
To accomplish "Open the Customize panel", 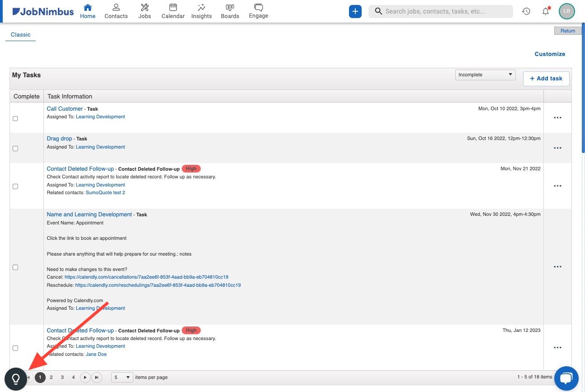I will point(550,54).
